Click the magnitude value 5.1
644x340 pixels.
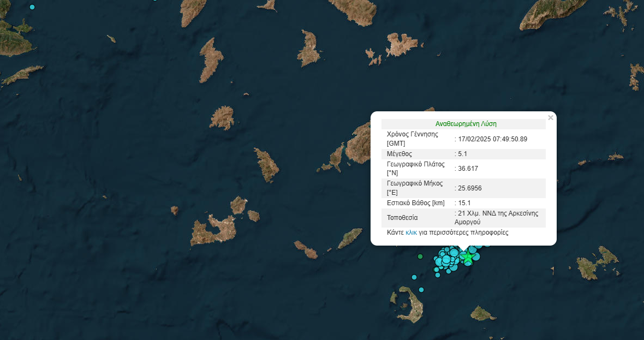pos(462,154)
